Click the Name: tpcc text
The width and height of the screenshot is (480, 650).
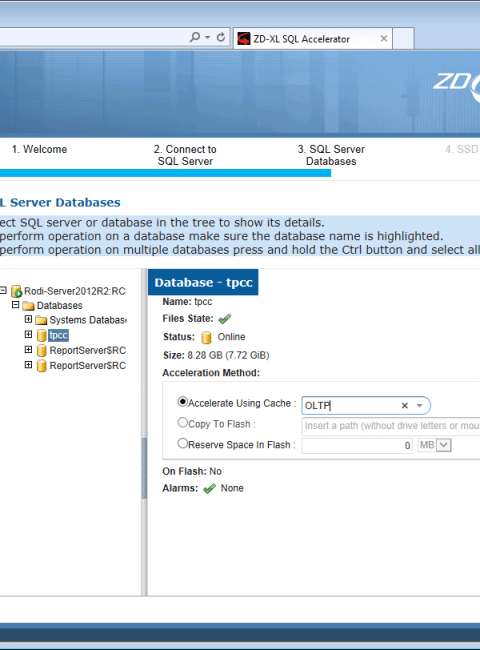click(187, 301)
